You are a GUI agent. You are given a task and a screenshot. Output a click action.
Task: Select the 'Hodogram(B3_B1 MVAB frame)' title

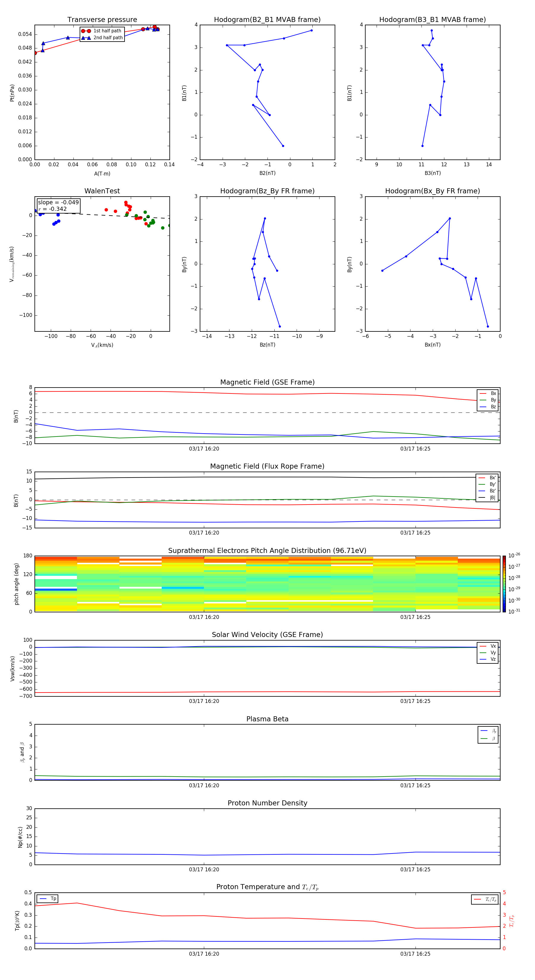[x=432, y=19]
